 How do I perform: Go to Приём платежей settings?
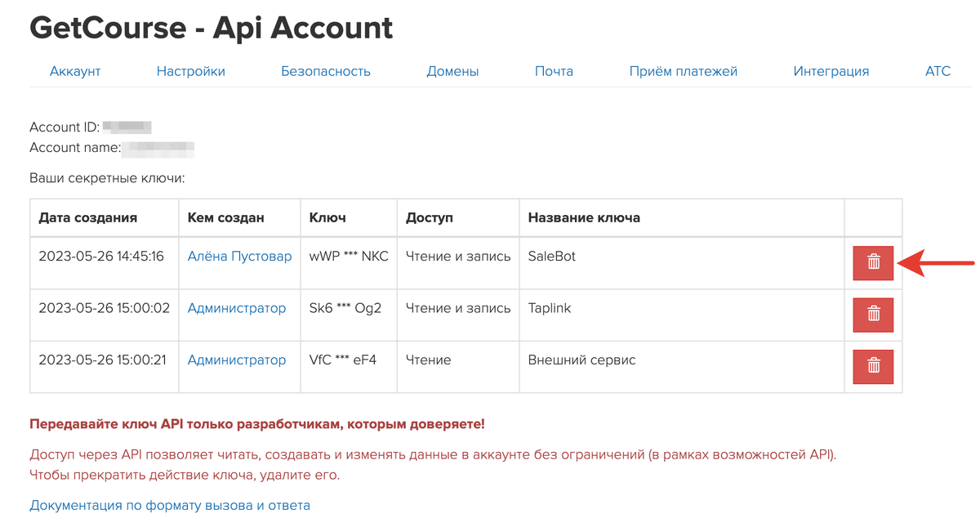pyautogui.click(x=684, y=71)
